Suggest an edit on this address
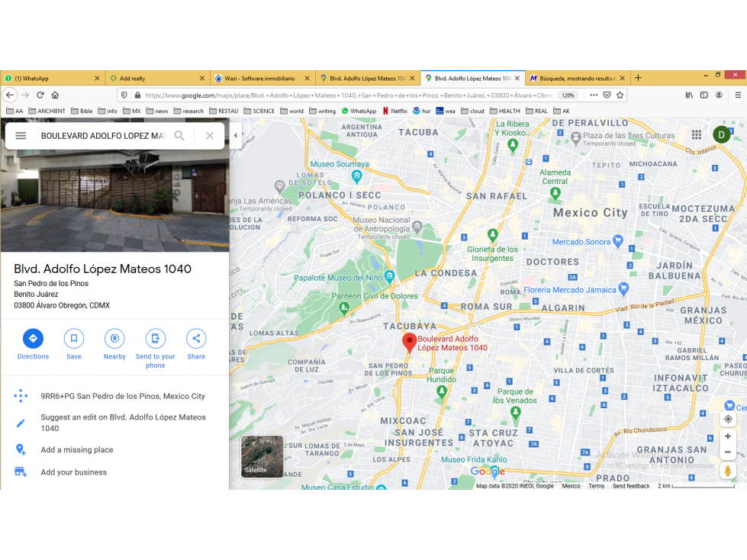The image size is (747, 560). click(113, 423)
